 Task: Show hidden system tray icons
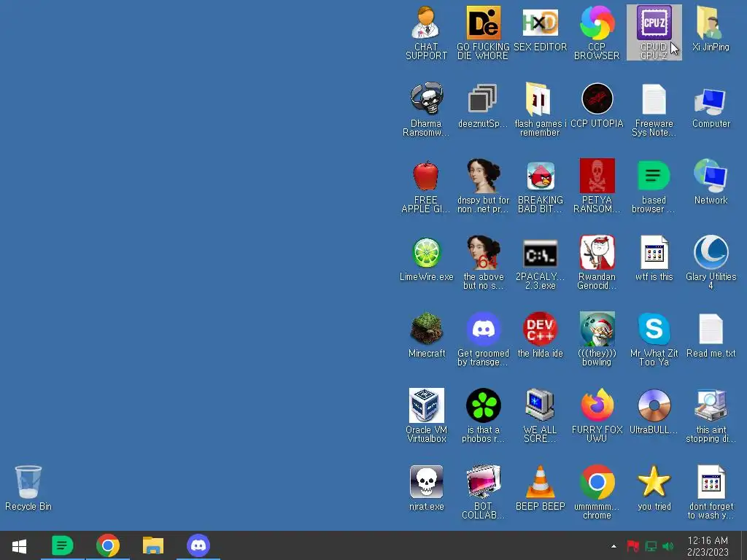click(x=614, y=546)
